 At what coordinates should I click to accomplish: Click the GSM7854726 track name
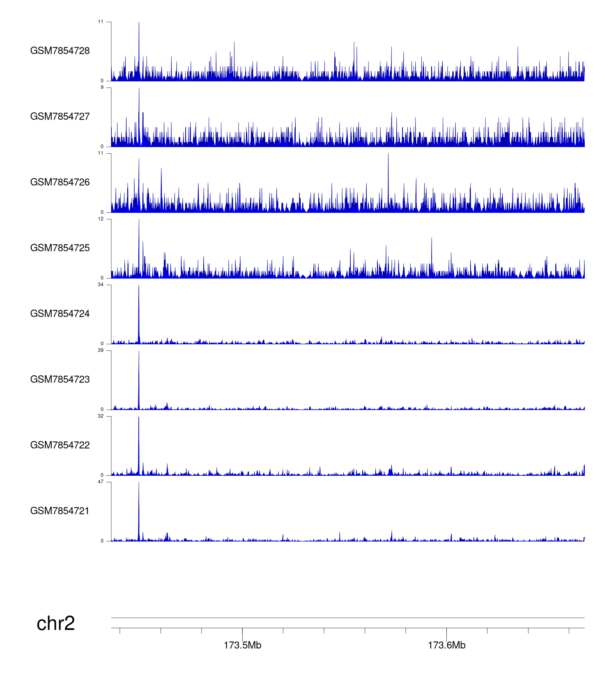(x=60, y=182)
